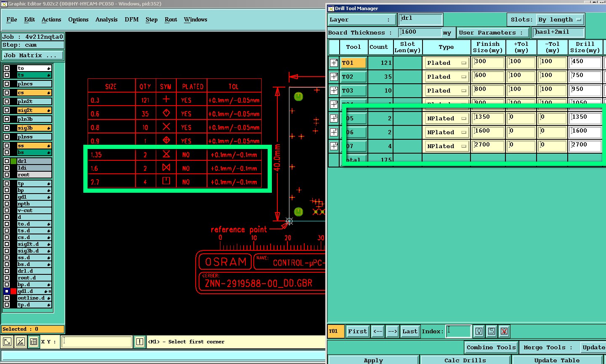Click the X Y coordinate input field
The height and width of the screenshot is (364, 606).
(x=97, y=342)
